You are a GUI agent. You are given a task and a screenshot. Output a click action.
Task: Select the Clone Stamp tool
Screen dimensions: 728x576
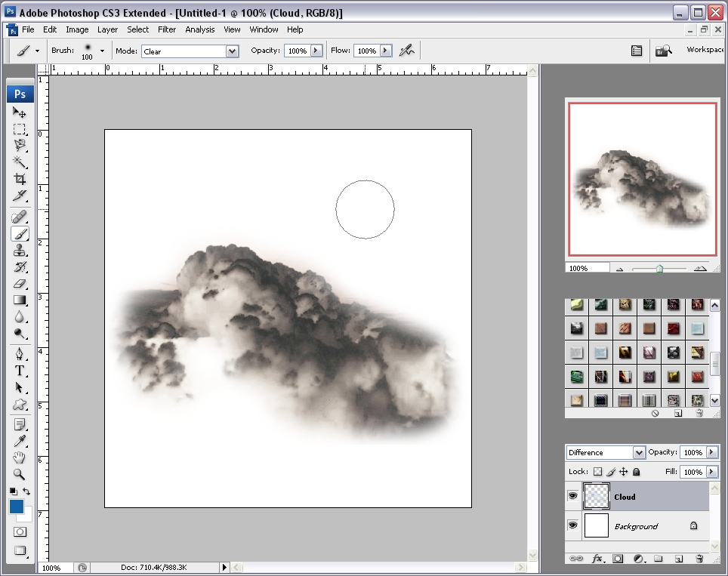[20, 251]
